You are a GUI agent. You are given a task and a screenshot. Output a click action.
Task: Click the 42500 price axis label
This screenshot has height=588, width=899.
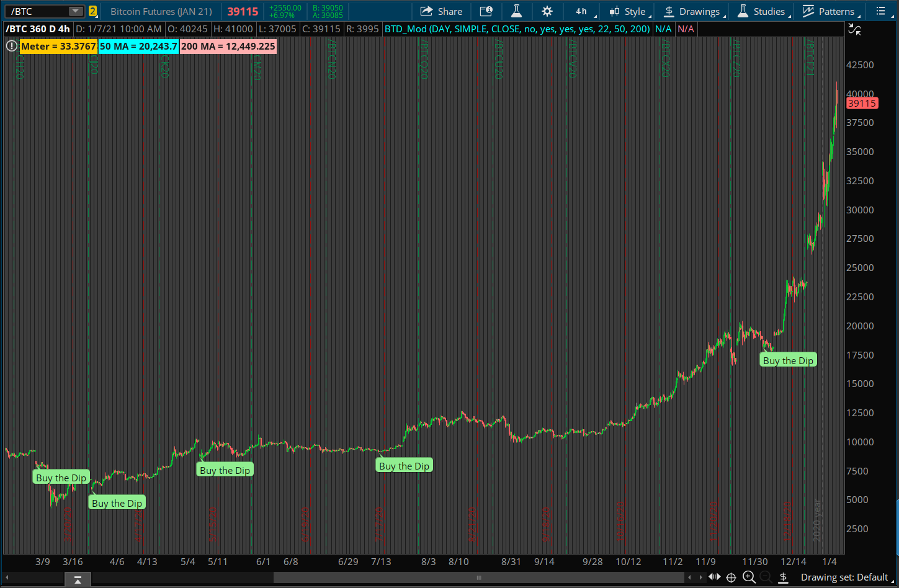point(860,65)
